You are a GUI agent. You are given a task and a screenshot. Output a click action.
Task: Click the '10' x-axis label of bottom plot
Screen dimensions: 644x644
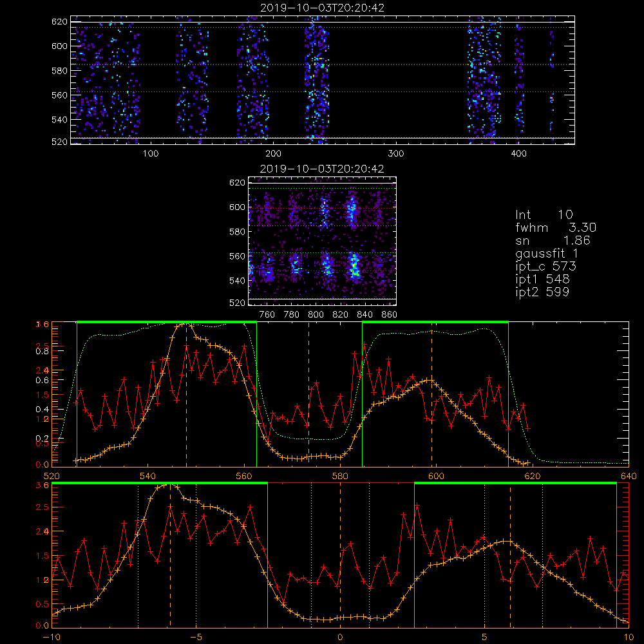(x=629, y=638)
